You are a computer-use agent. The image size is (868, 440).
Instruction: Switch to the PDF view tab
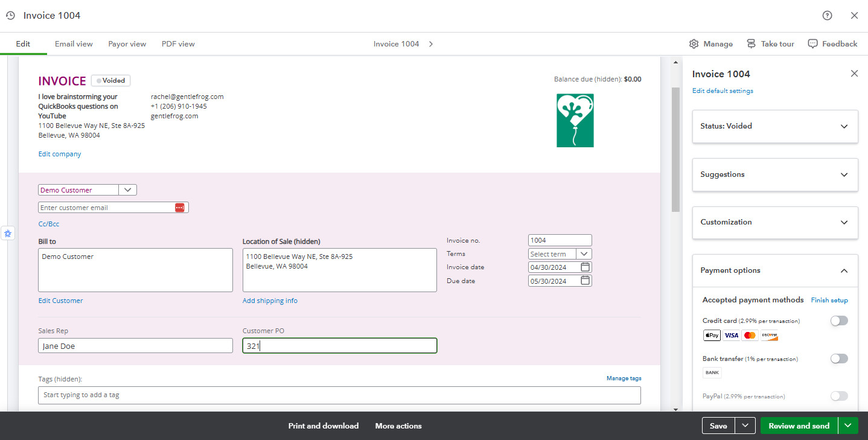click(178, 44)
